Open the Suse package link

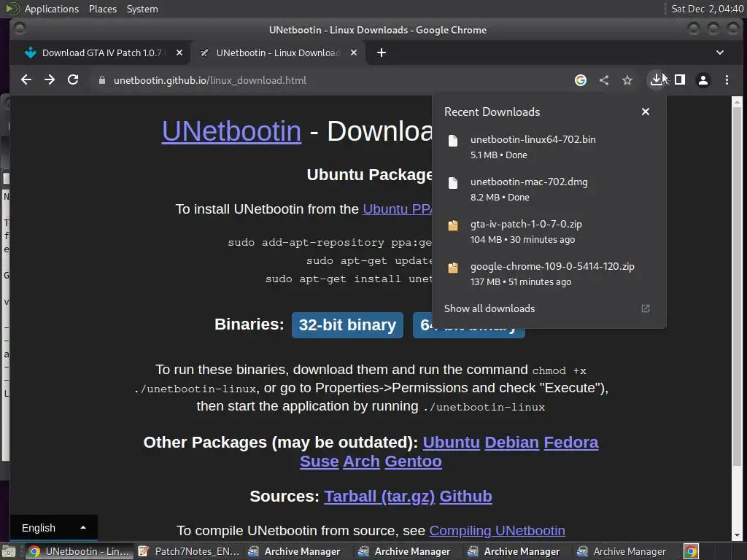(320, 462)
